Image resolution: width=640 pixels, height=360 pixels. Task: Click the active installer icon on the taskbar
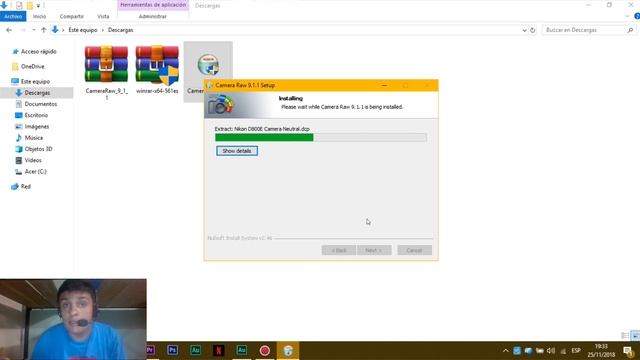pos(288,350)
